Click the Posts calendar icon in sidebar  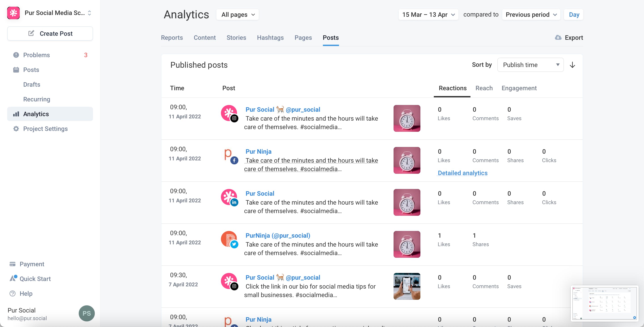click(x=16, y=70)
